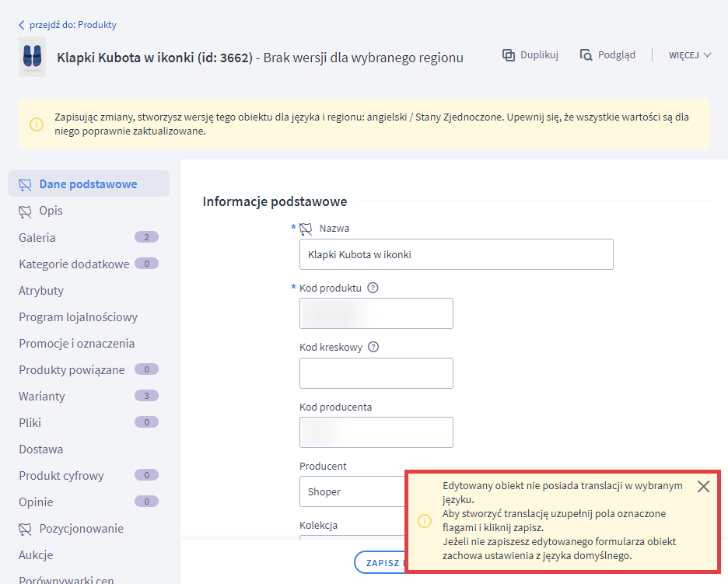Click the flag icon beside Nazwa label
The width and height of the screenshot is (728, 584).
(x=306, y=229)
